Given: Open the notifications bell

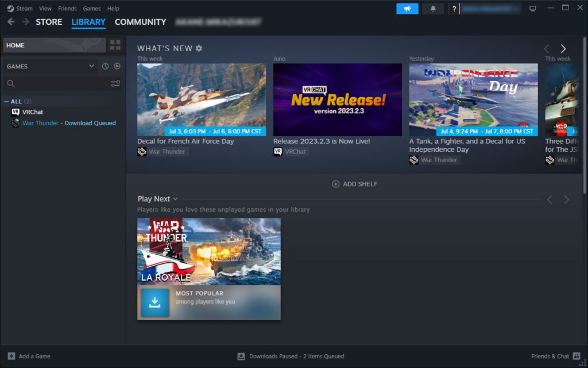Looking at the screenshot, I should [433, 9].
